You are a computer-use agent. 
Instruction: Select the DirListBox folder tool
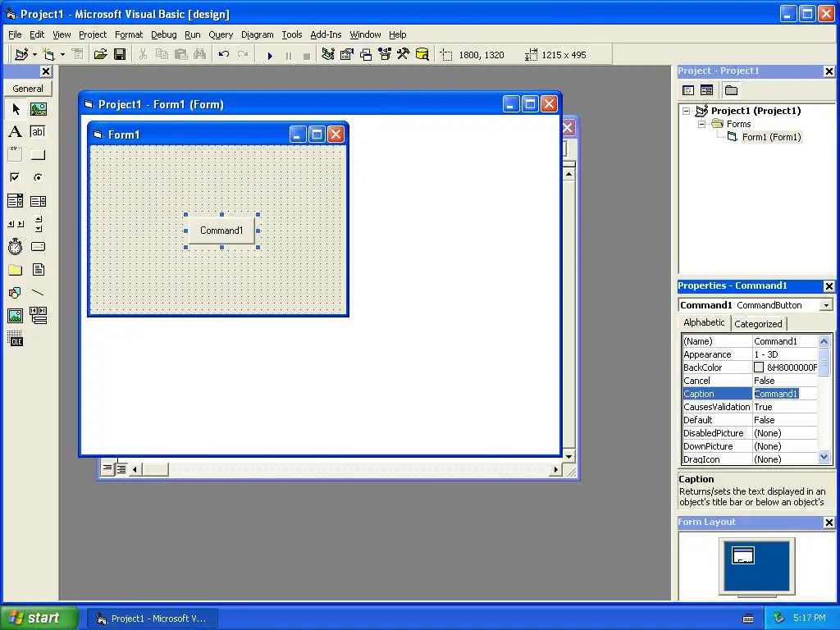tap(16, 269)
